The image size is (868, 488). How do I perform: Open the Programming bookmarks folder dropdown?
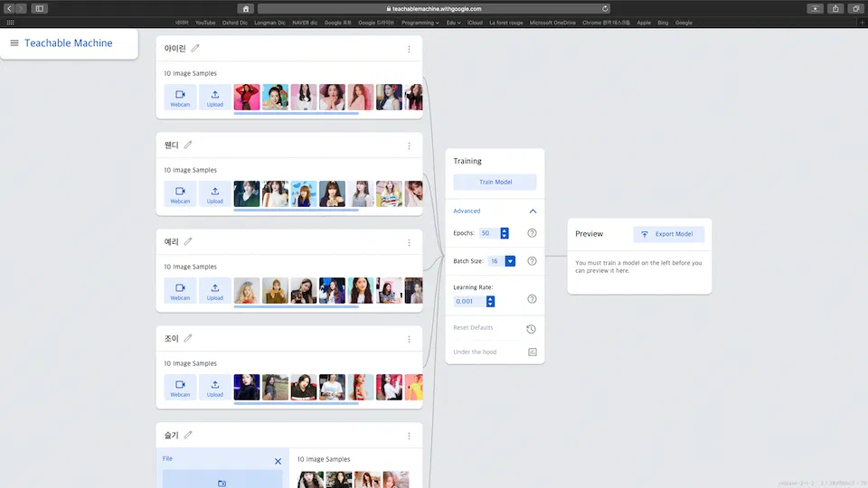[420, 23]
